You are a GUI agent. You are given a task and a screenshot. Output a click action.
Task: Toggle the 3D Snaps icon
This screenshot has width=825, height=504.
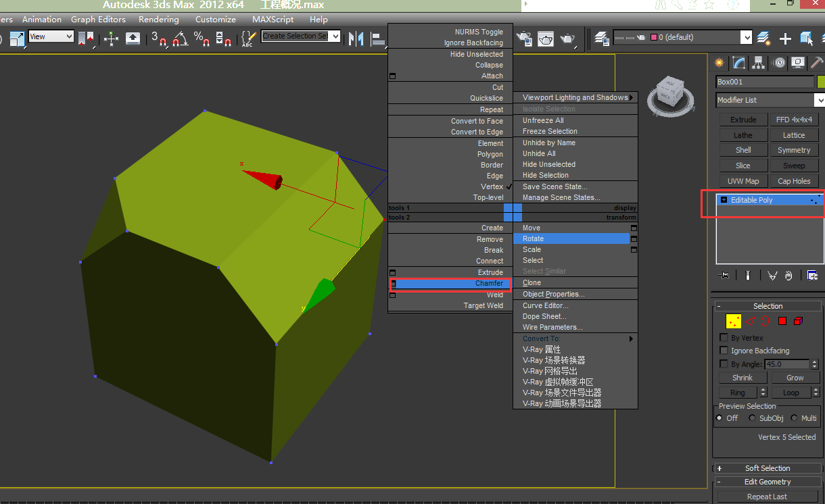tap(159, 39)
